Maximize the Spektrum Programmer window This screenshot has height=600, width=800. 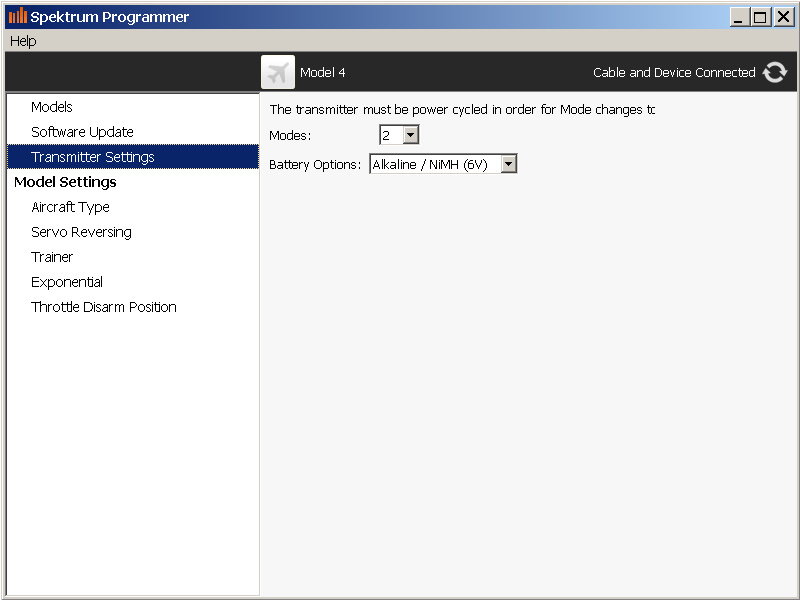pos(760,17)
